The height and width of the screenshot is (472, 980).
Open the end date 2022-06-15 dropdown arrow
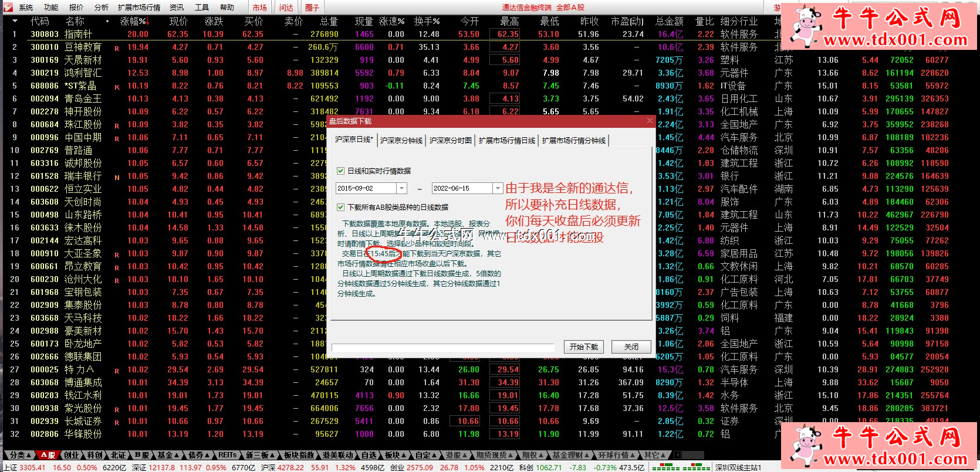click(498, 188)
